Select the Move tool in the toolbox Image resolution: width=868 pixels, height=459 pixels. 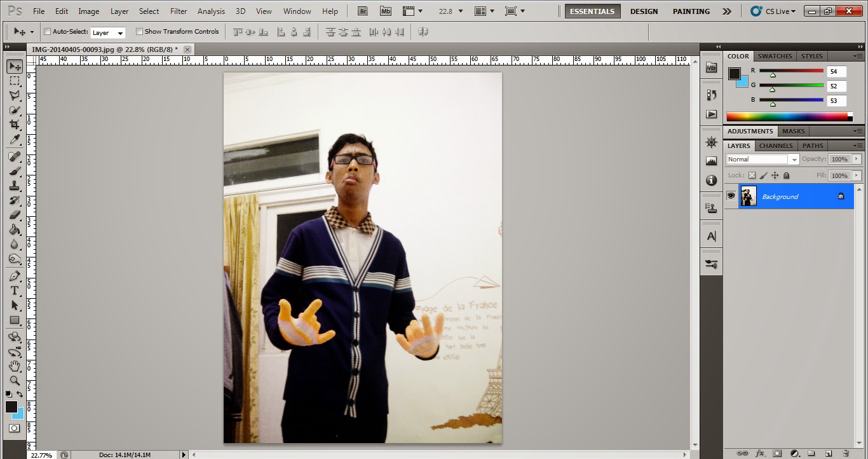15,66
